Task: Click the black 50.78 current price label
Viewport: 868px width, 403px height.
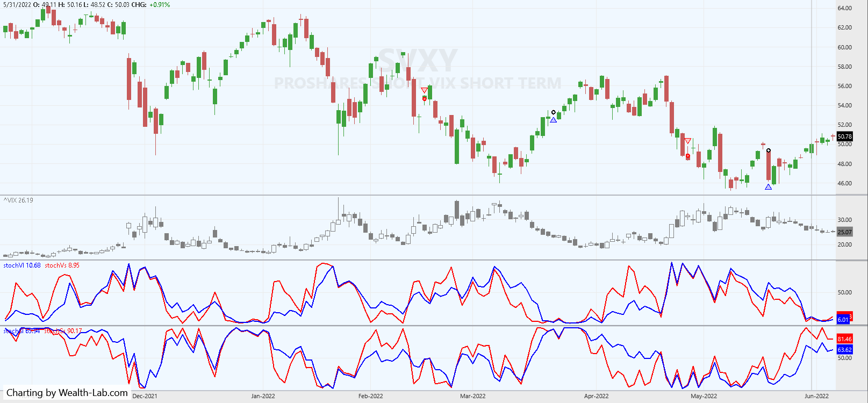Action: click(845, 136)
